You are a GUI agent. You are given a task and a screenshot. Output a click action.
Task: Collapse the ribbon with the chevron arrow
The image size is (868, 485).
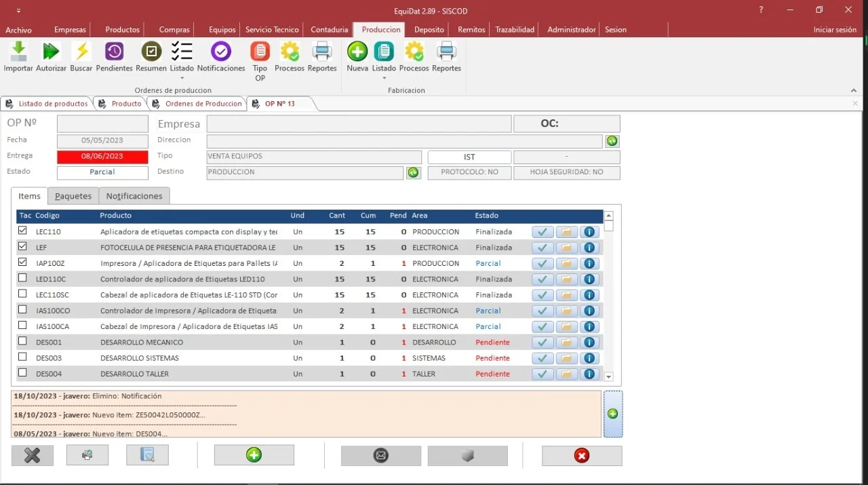[x=854, y=90]
